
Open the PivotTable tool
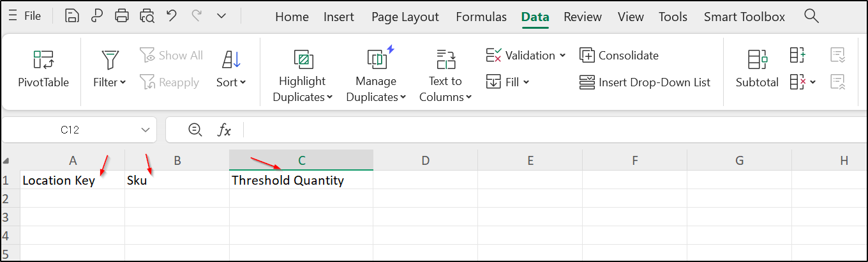(43, 69)
